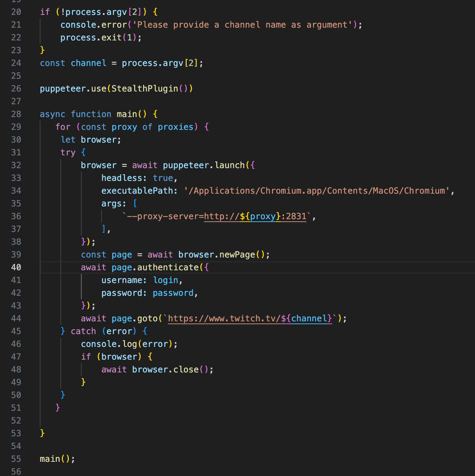Screen dimensions: 475x476
Task: Click the try keyword on line 31
Action: pyautogui.click(x=68, y=153)
